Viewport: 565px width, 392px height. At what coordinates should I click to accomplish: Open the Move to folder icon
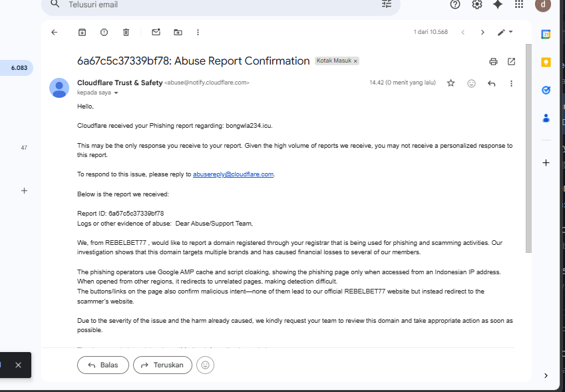click(178, 33)
